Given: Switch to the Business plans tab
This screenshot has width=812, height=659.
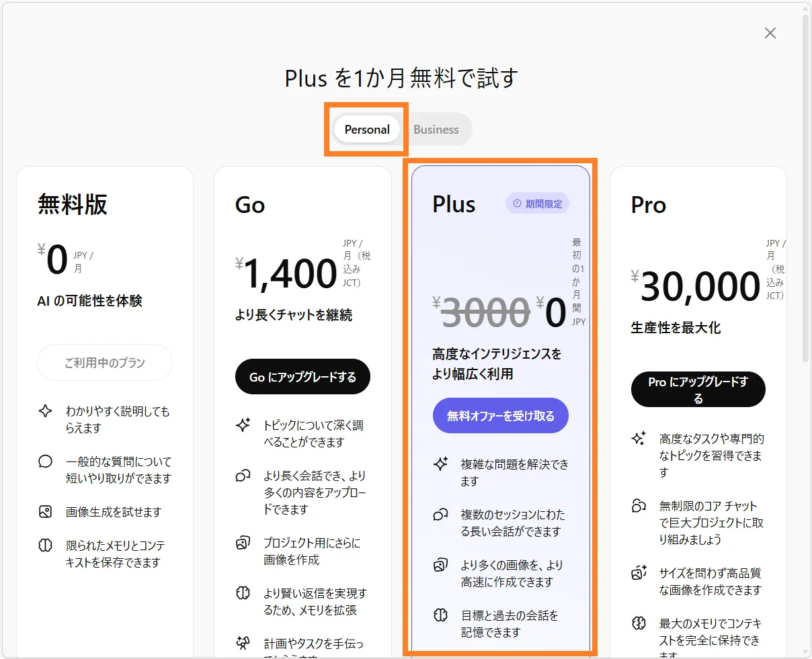Looking at the screenshot, I should click(x=436, y=130).
